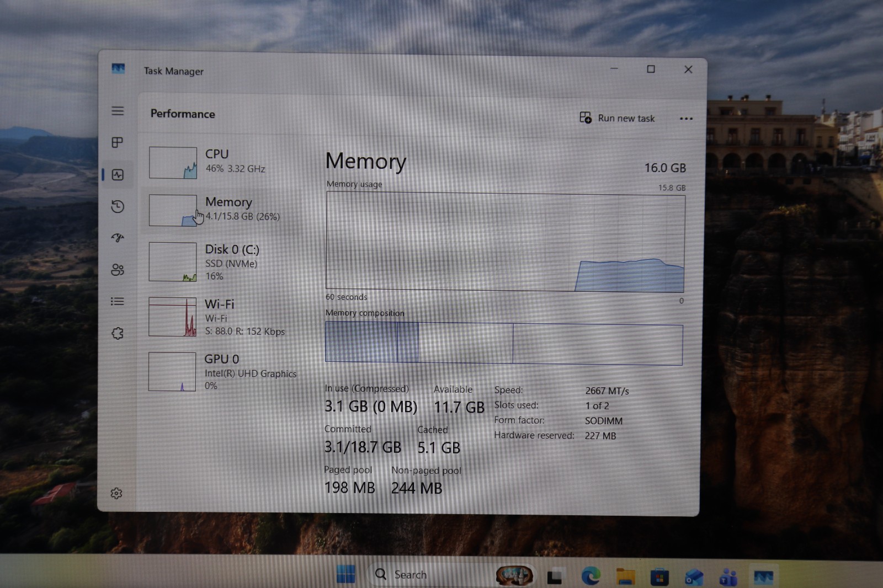The width and height of the screenshot is (883, 588).
Task: Click the CPU usage mini graph
Action: (173, 163)
